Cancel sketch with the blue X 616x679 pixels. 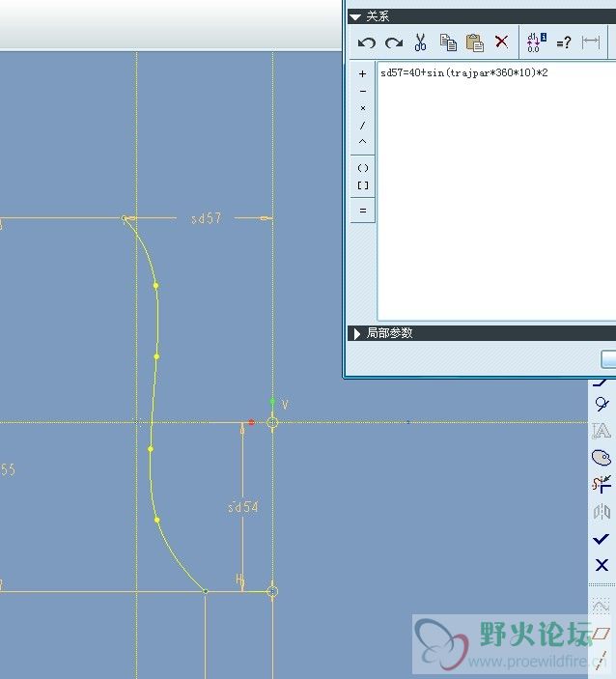point(602,565)
